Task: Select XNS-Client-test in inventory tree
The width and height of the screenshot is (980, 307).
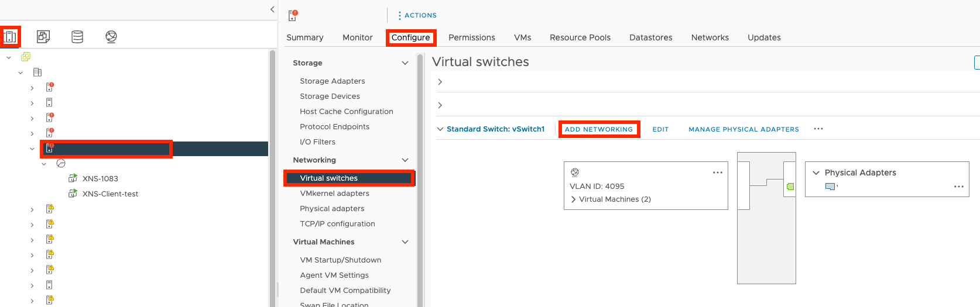Action: click(x=110, y=194)
